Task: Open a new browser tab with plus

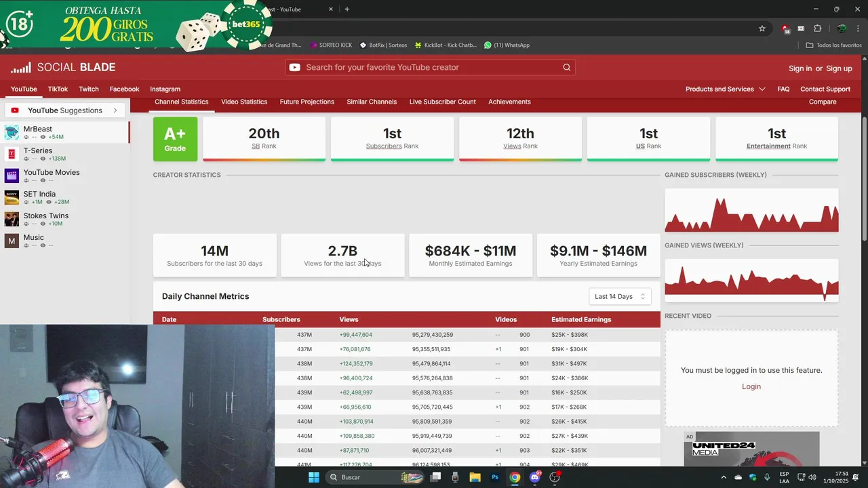Action: click(x=347, y=9)
